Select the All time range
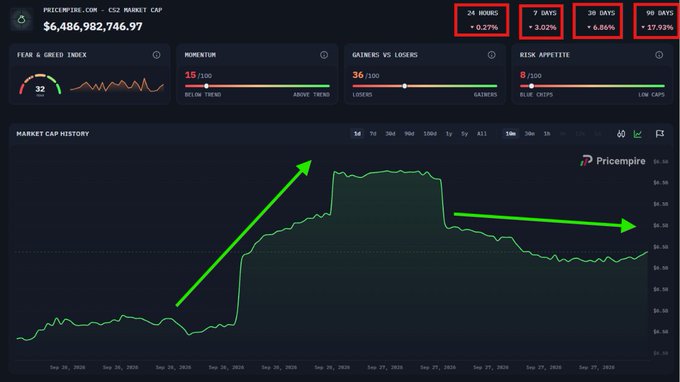 [482, 134]
